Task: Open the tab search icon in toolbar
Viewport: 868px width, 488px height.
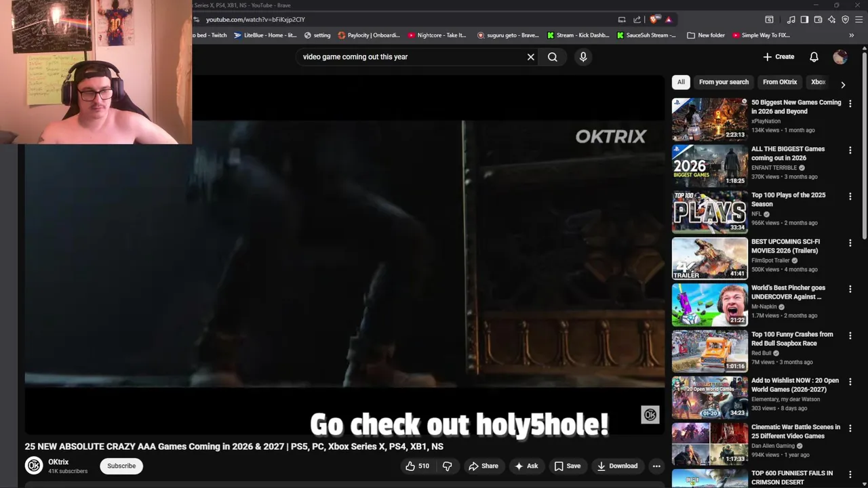Action: pyautogui.click(x=769, y=20)
